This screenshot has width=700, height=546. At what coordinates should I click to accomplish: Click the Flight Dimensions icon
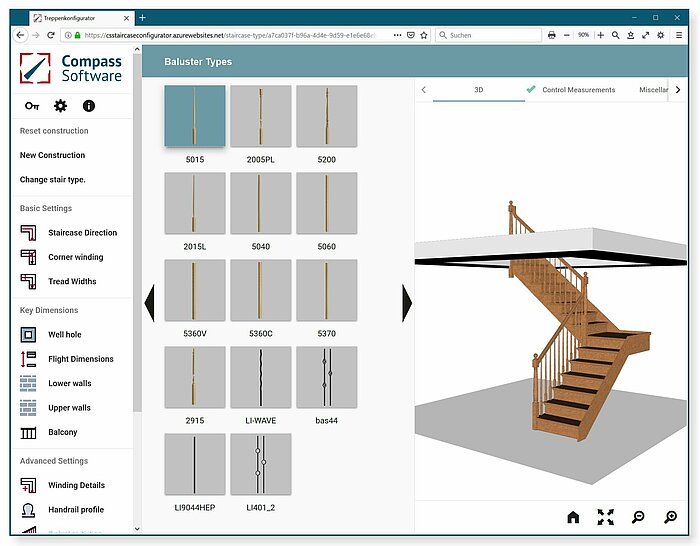coord(28,359)
